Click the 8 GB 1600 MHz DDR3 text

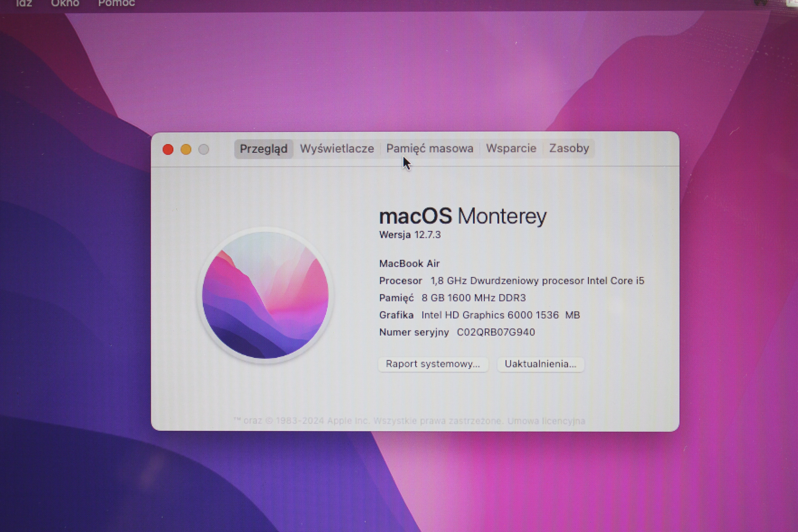click(x=474, y=298)
